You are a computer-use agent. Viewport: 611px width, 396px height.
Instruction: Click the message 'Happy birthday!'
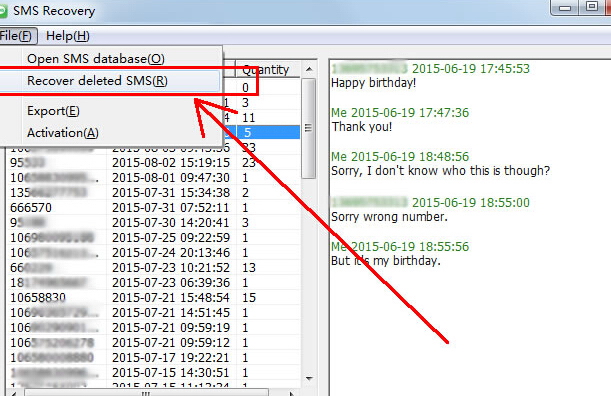[x=373, y=83]
